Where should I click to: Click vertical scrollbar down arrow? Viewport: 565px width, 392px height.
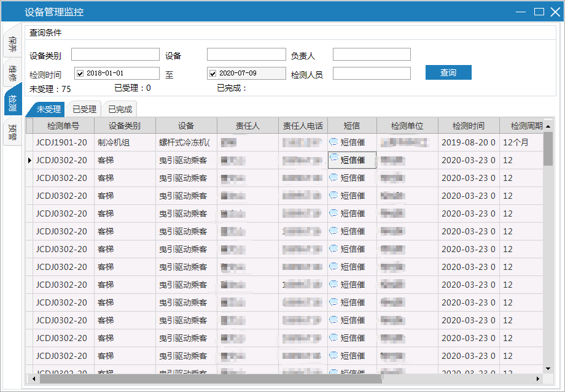pos(548,369)
